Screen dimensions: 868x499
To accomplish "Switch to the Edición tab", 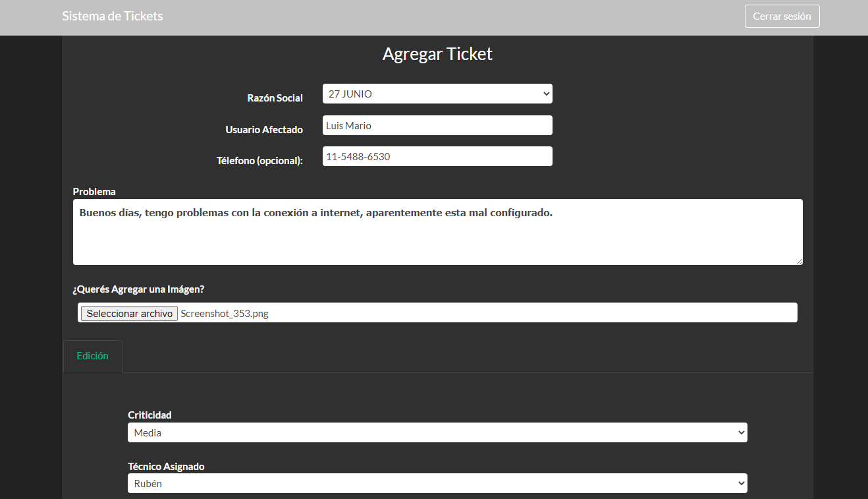I will click(x=93, y=356).
